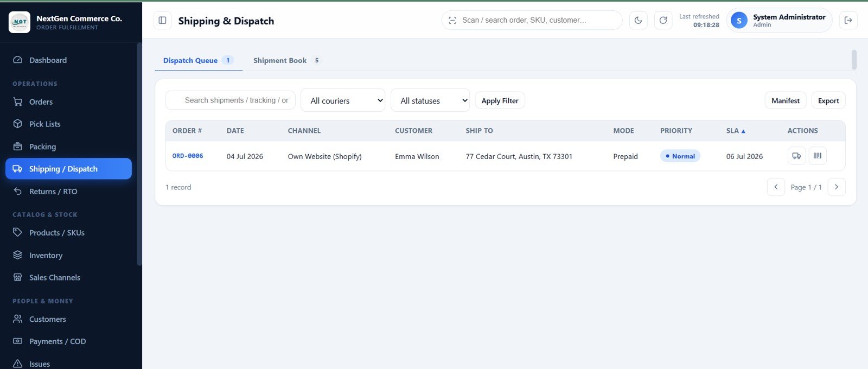Open the Orders menu item
868x369 pixels.
coord(68,102)
